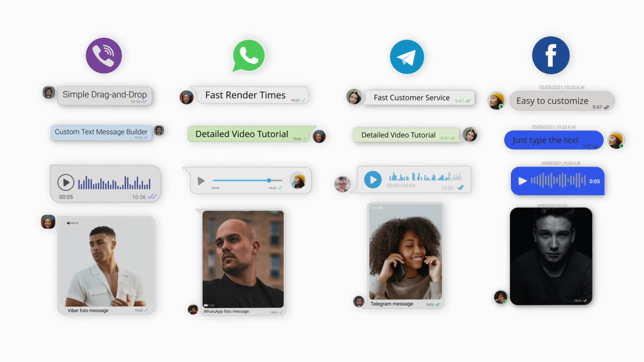Click the WhatsApp app icon
The height and width of the screenshot is (362, 644).
point(249,55)
